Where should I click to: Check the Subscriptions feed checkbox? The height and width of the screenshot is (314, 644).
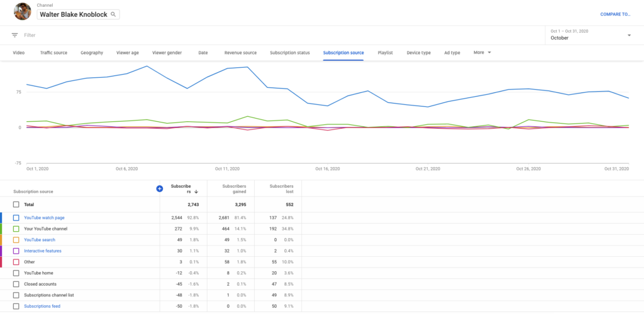pos(16,306)
